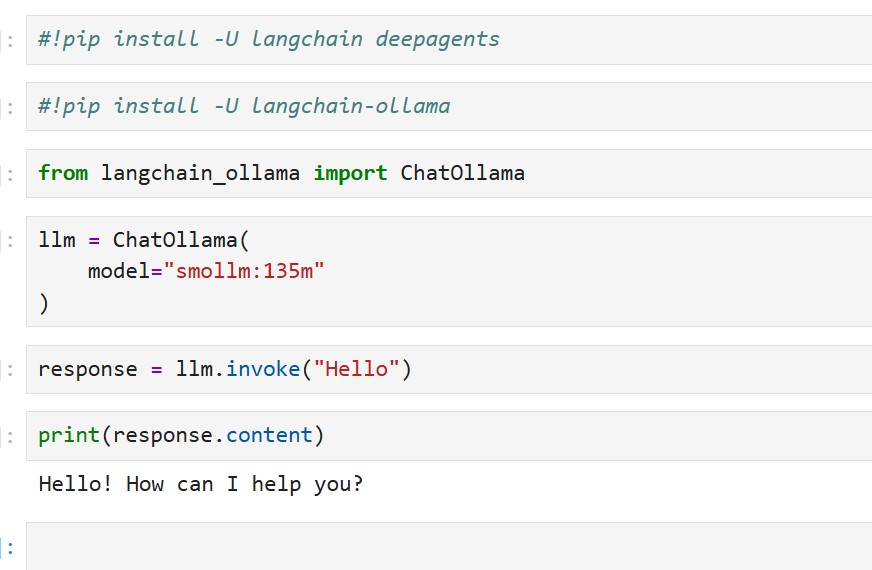Click the model parameter name
The height and width of the screenshot is (570, 872).
pyautogui.click(x=119, y=271)
